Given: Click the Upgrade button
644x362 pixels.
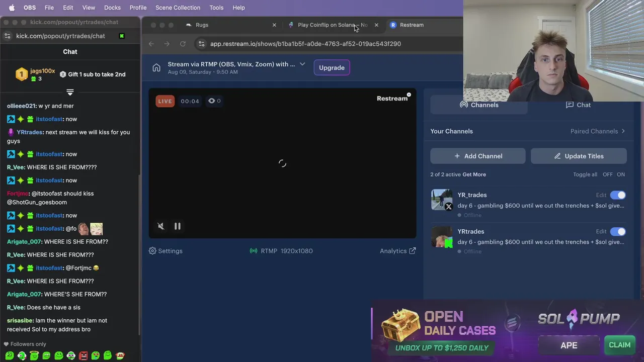Looking at the screenshot, I should pos(332,67).
